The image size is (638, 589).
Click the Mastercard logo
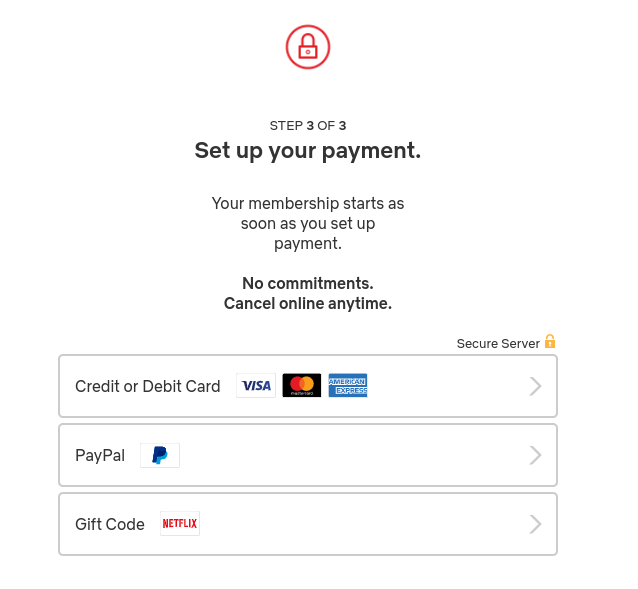[302, 385]
